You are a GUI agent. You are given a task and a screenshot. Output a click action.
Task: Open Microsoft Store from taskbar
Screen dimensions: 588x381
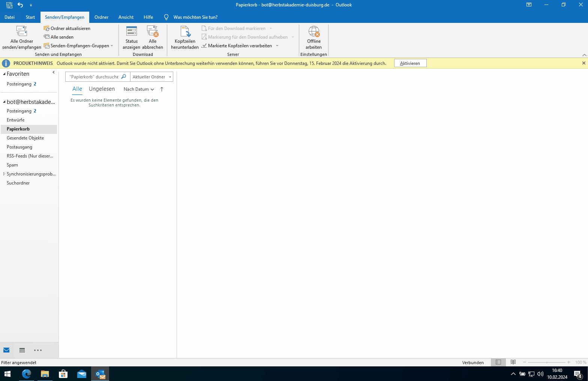coord(63,374)
